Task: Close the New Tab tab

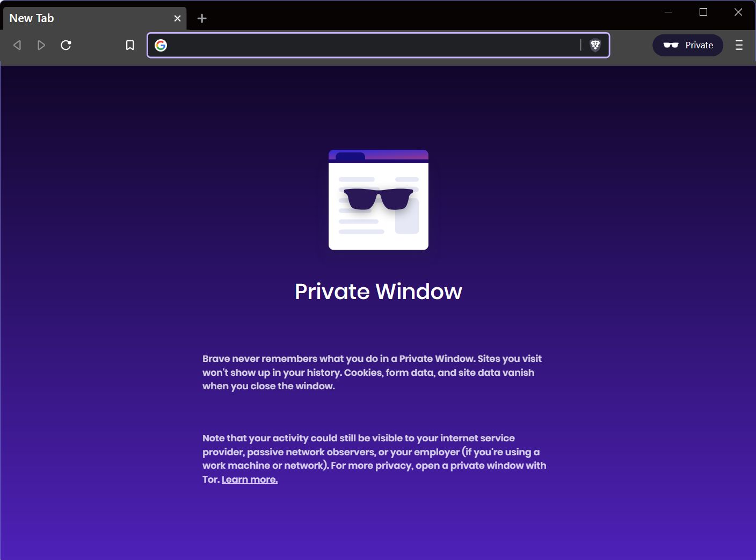Action: point(177,18)
